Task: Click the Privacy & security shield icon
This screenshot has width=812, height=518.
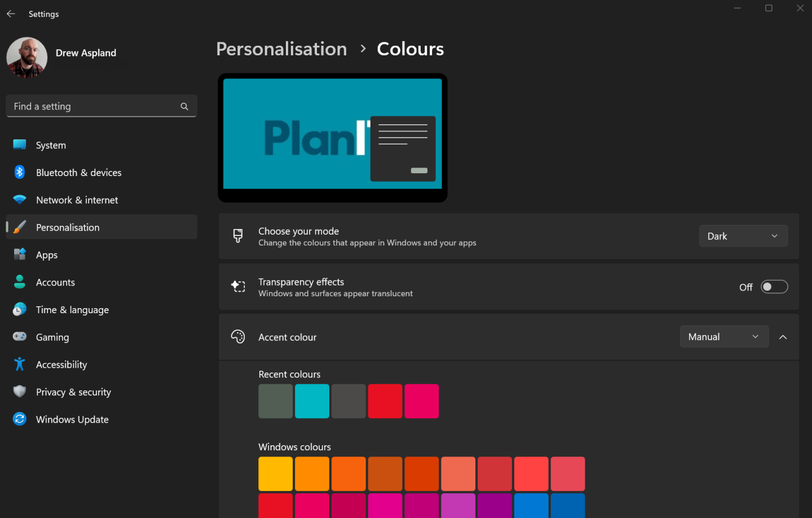Action: click(19, 392)
